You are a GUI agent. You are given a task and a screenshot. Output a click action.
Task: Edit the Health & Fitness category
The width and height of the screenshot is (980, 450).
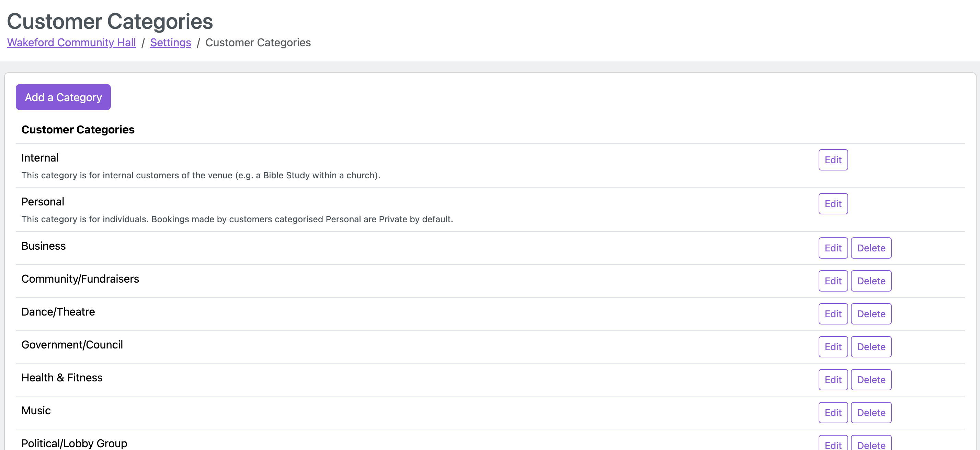[833, 380]
